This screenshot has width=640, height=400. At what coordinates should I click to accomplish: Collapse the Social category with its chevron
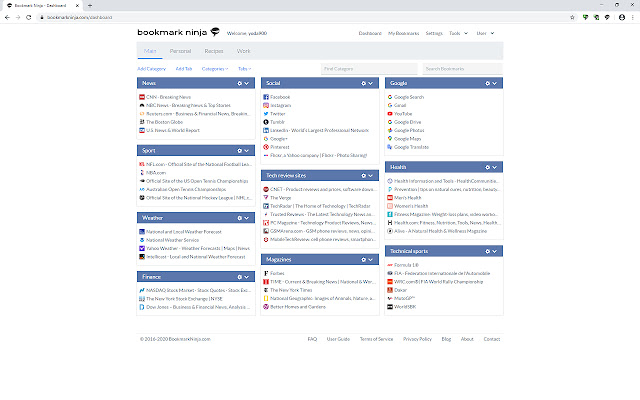click(x=371, y=83)
